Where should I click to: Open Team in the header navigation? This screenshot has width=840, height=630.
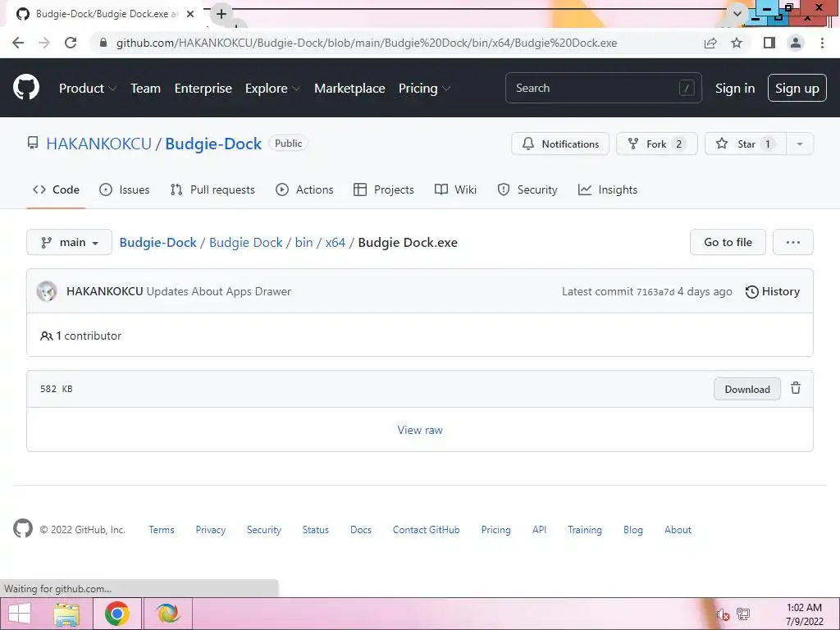(146, 89)
